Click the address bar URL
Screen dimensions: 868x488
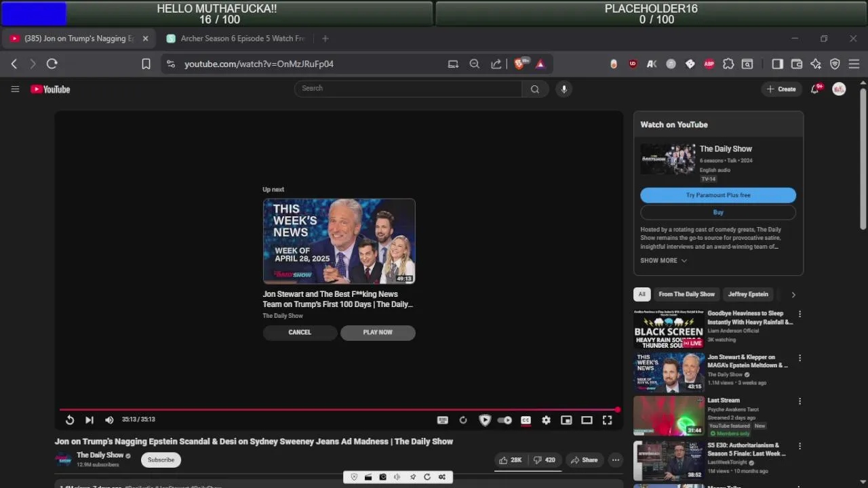coord(259,64)
